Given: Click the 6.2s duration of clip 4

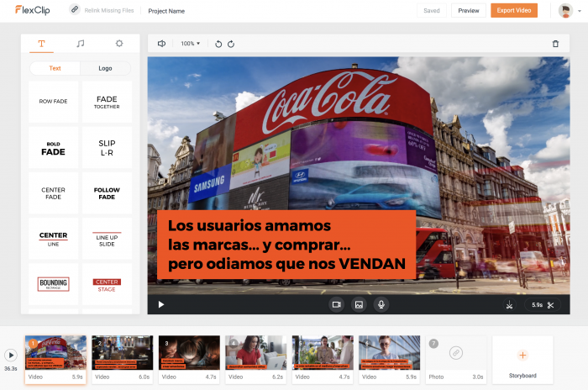Looking at the screenshot, I should point(277,377).
